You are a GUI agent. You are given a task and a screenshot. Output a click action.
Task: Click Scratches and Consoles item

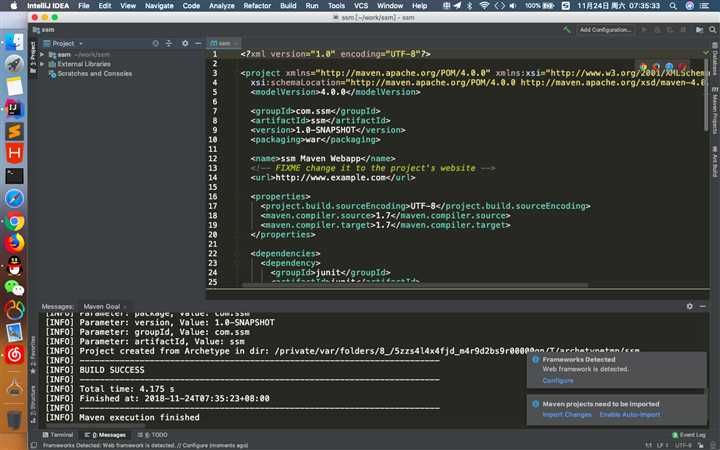pos(95,73)
